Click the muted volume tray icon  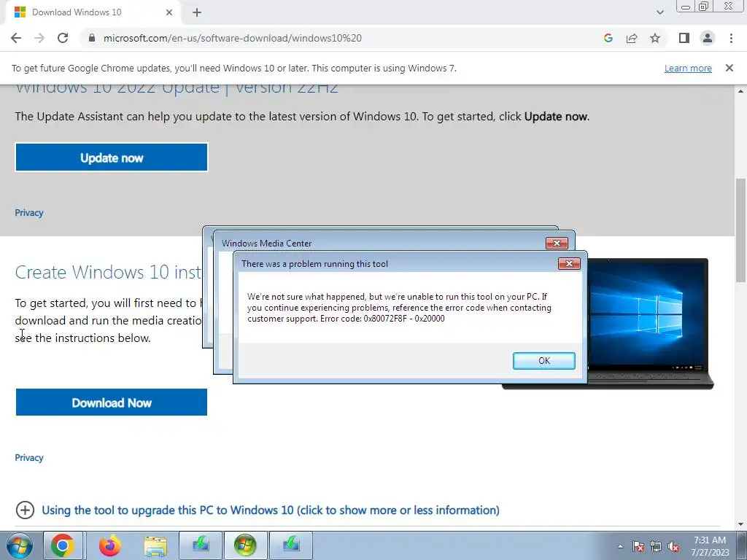(x=673, y=546)
